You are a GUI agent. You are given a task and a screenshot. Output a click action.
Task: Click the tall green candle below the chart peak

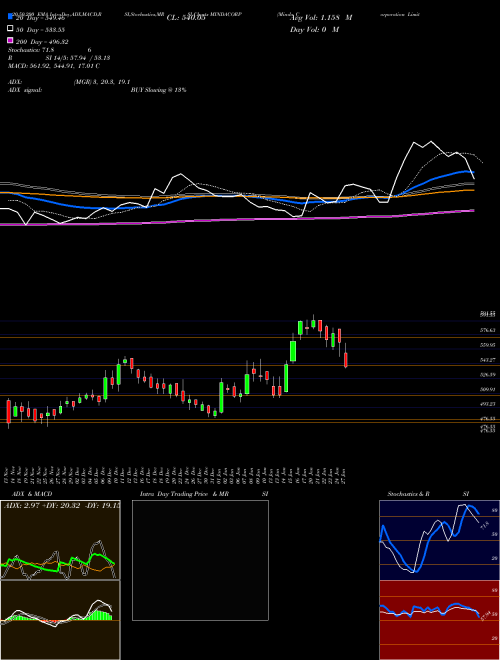pos(293,351)
